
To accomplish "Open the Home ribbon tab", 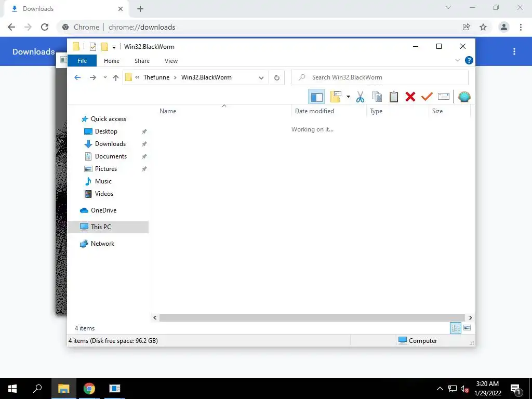I will point(112,61).
